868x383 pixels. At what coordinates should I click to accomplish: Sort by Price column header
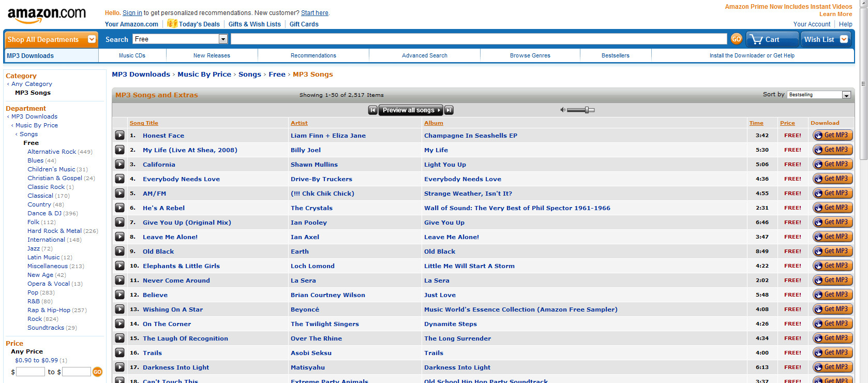(x=787, y=123)
